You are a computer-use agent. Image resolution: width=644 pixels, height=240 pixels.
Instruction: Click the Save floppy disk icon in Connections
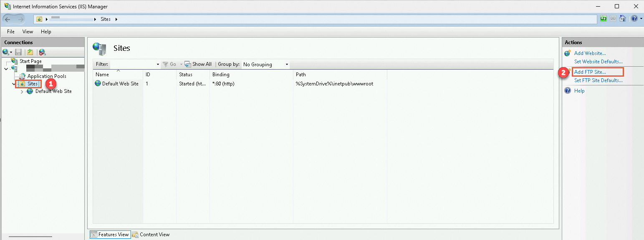pyautogui.click(x=18, y=52)
